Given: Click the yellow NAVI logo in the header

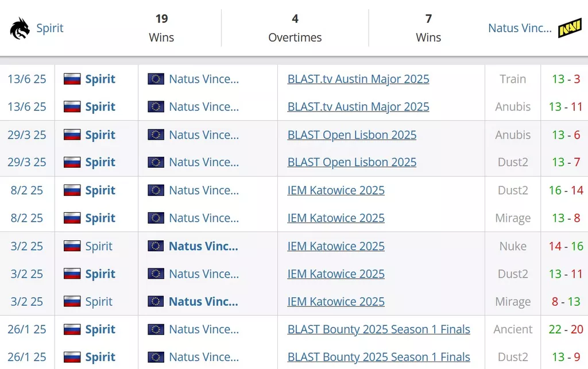Looking at the screenshot, I should (x=570, y=28).
